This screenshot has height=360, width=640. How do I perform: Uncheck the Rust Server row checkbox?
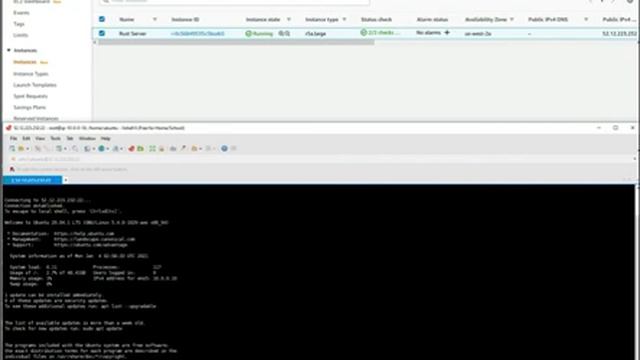pos(102,33)
